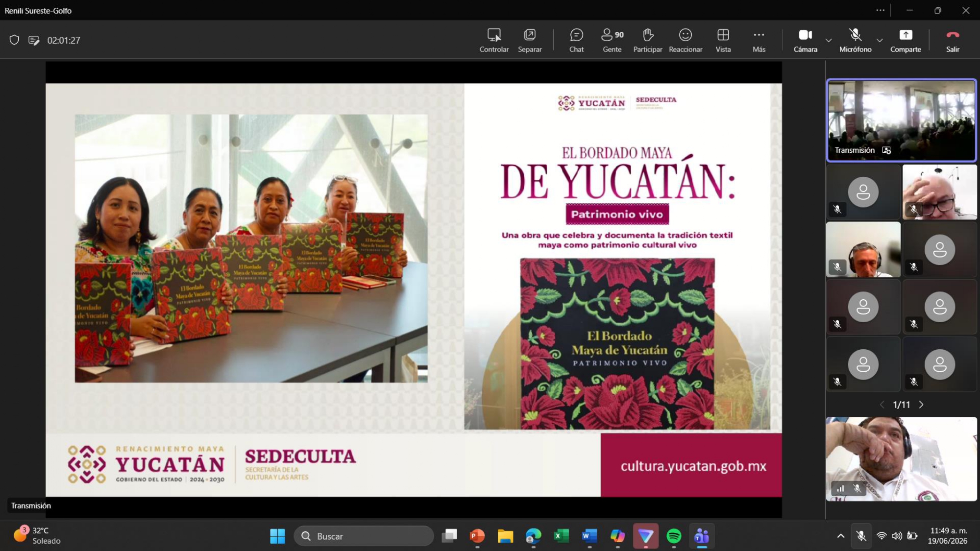980x551 pixels.
Task: Click the Patrimonio vivo banner on slide
Action: click(x=617, y=214)
